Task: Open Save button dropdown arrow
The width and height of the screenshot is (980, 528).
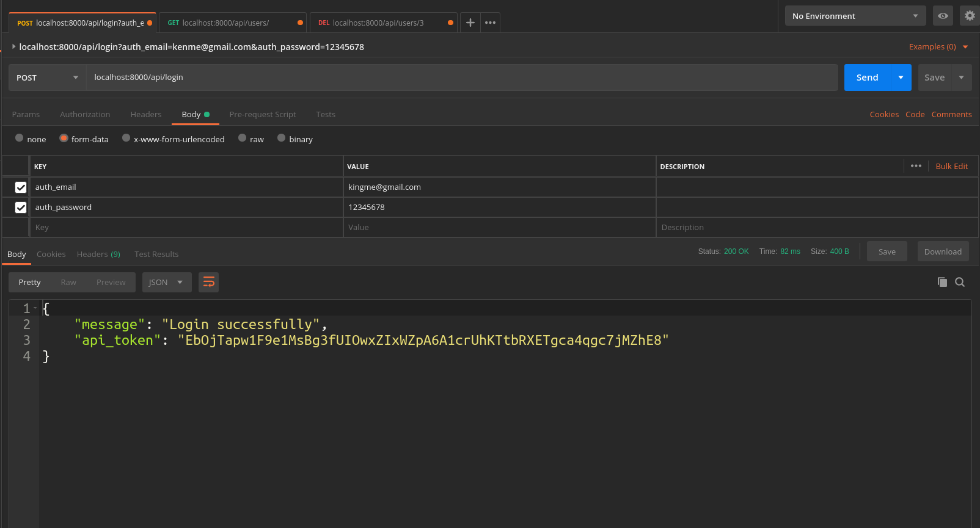Action: pyautogui.click(x=961, y=78)
